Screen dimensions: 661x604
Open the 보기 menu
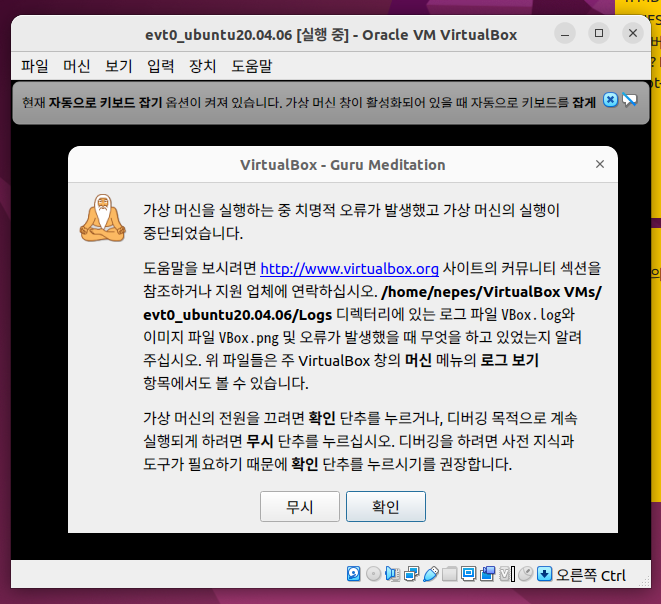[x=118, y=66]
